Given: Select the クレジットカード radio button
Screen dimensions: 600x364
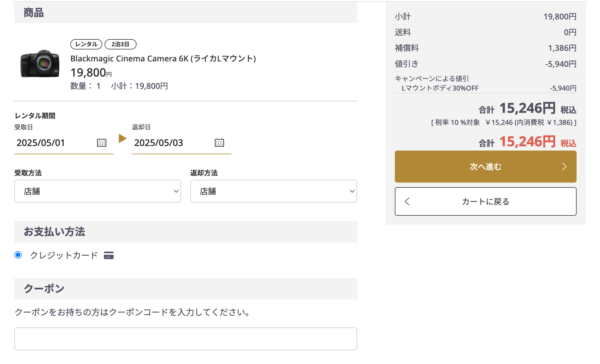Looking at the screenshot, I should 18,255.
